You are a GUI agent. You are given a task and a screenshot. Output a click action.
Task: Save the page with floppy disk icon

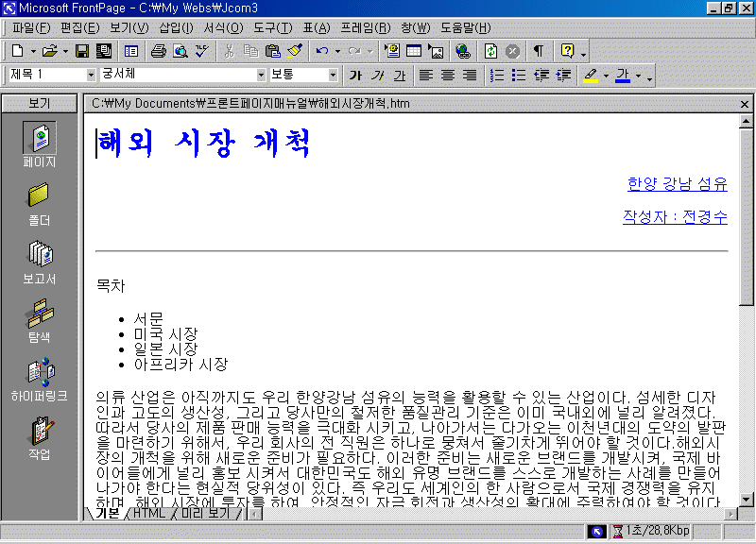[x=82, y=51]
